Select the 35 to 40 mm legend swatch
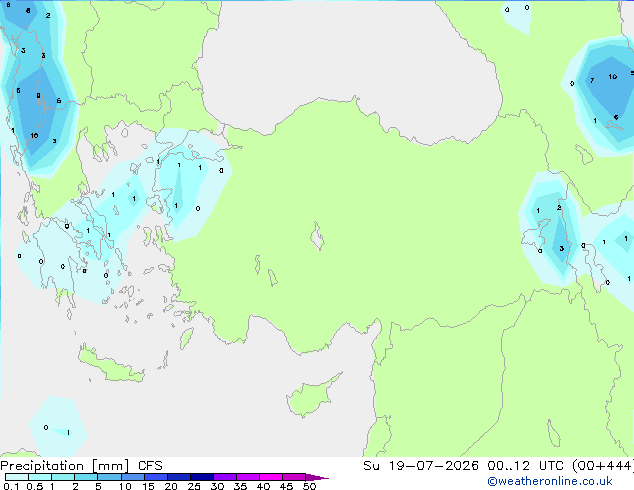 tap(247, 477)
